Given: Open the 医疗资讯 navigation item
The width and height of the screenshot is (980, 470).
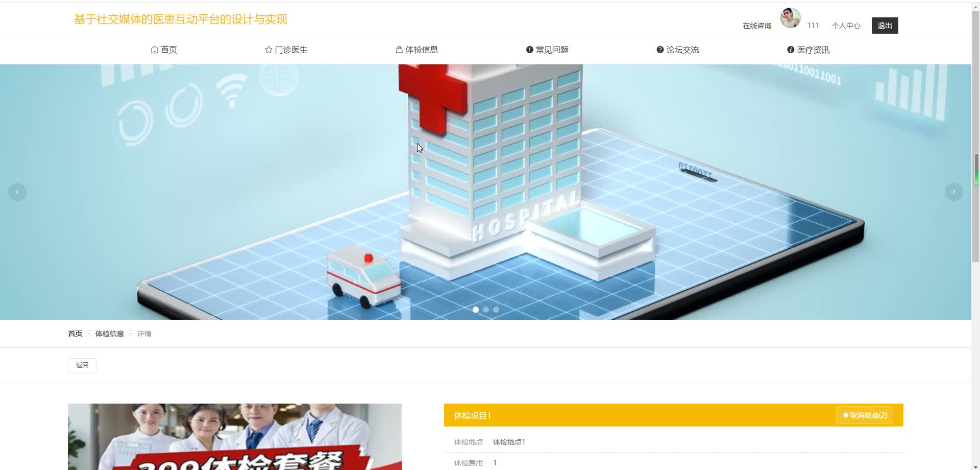Looking at the screenshot, I should pyautogui.click(x=808, y=50).
